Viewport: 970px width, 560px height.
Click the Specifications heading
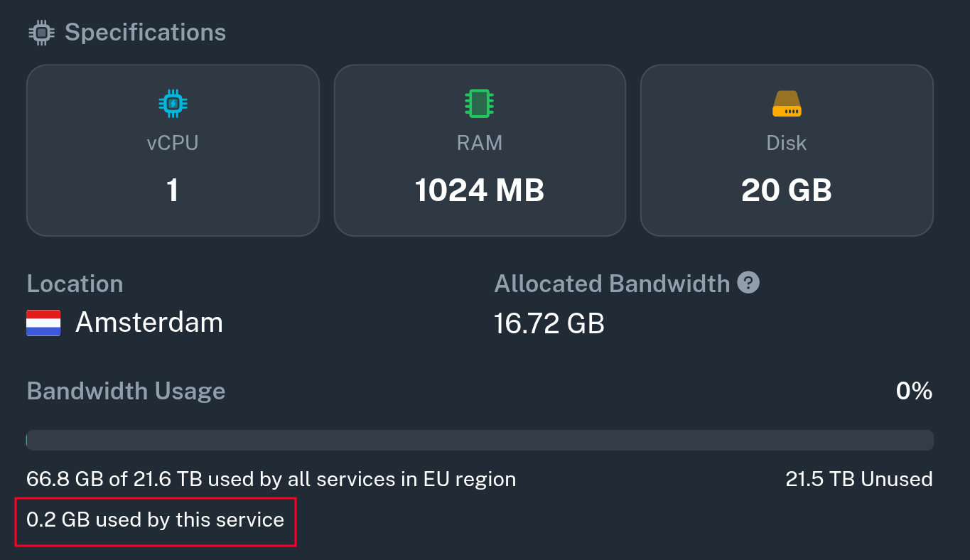tap(145, 33)
